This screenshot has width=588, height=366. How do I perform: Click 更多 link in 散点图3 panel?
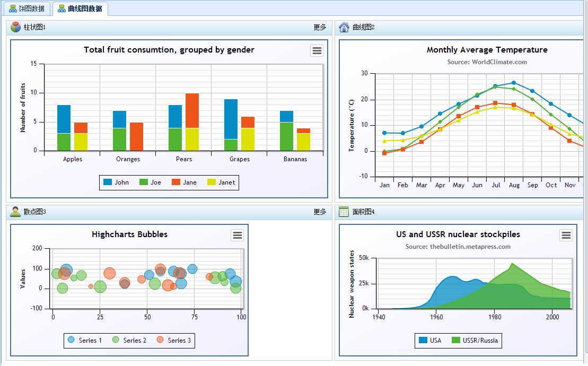click(320, 212)
